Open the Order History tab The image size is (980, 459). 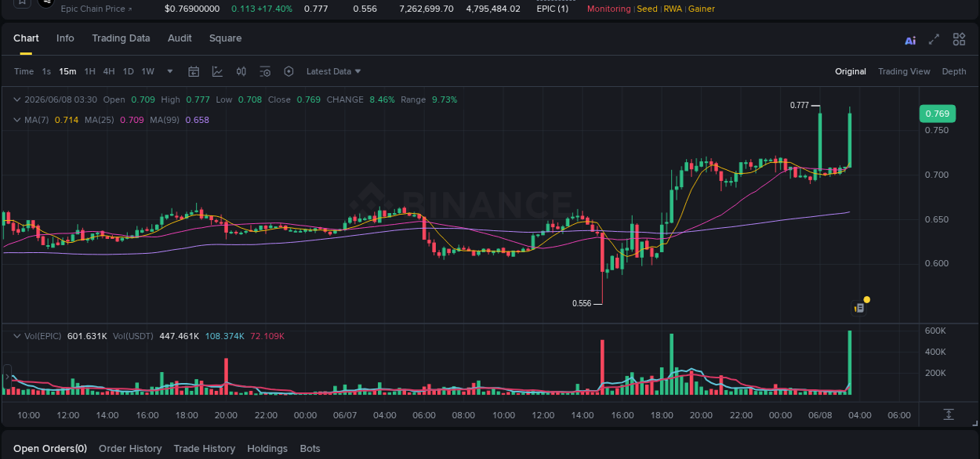click(130, 449)
